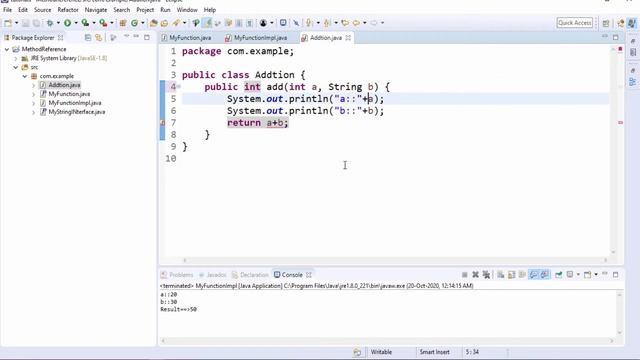
Task: Expand the MyFunction.java tree node
Action: 33,94
